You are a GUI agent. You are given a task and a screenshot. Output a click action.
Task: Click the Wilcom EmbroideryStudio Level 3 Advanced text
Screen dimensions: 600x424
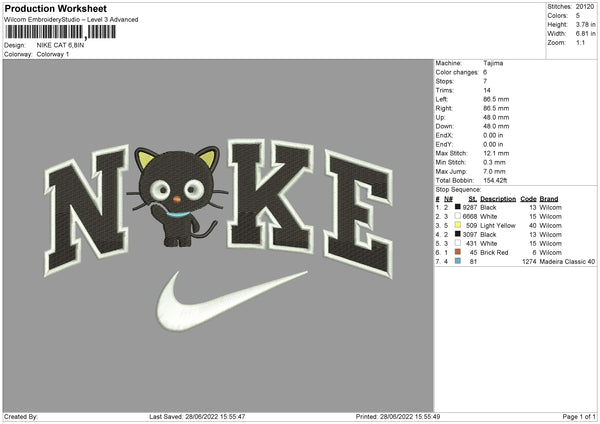71,20
